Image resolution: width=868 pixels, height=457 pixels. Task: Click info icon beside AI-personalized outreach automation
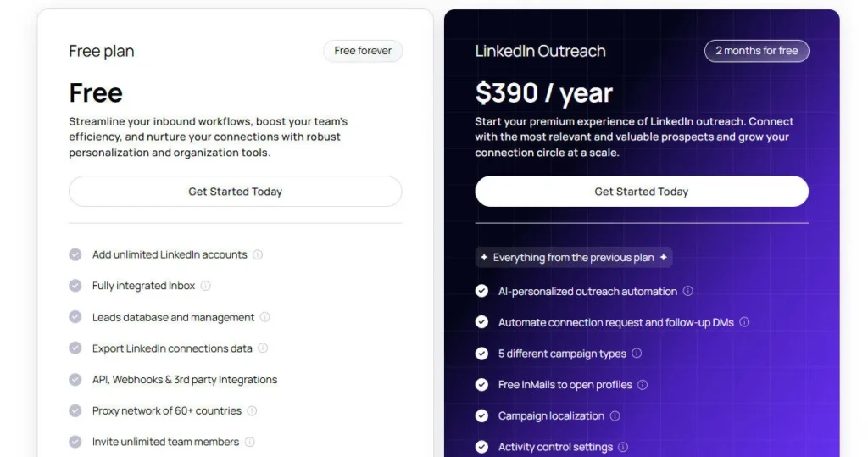coord(687,292)
